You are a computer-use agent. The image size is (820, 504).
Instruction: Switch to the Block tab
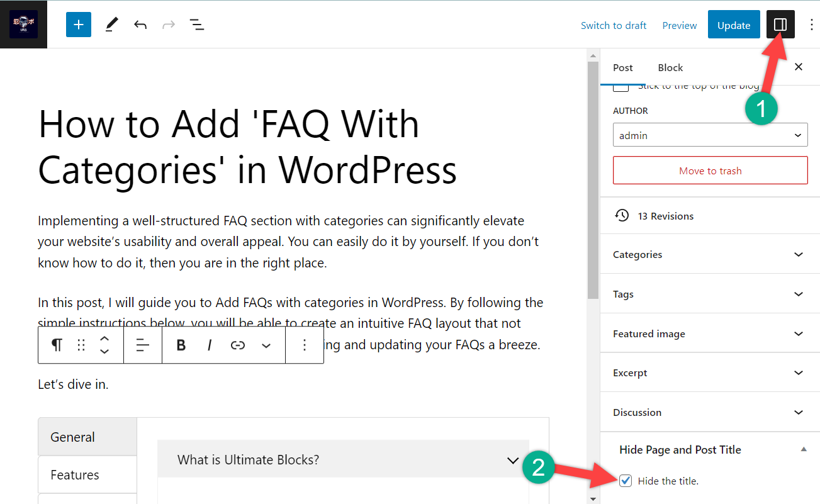click(670, 67)
